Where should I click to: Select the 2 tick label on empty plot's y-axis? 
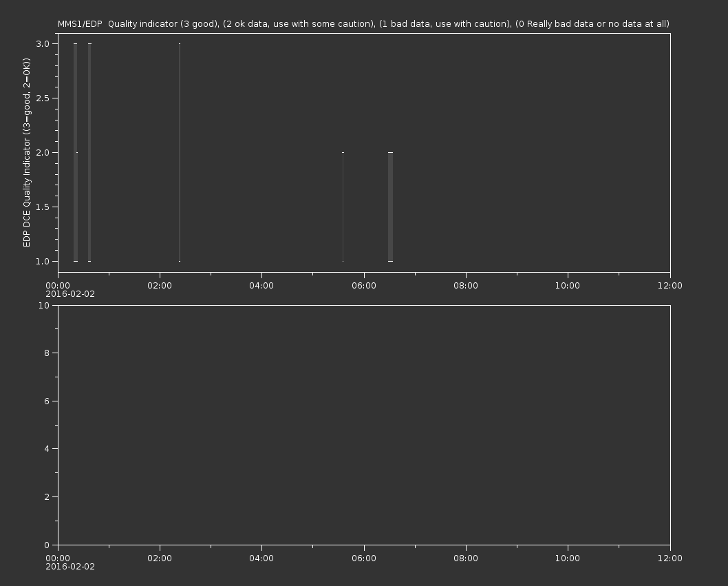[x=47, y=496]
